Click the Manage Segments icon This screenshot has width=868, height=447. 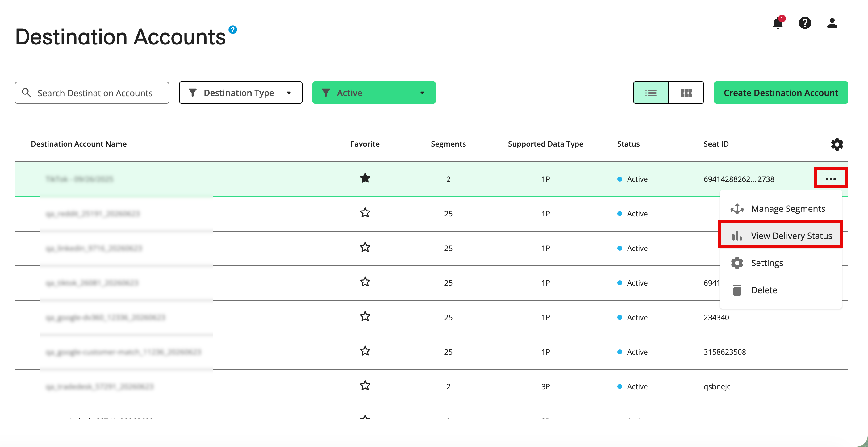(737, 209)
